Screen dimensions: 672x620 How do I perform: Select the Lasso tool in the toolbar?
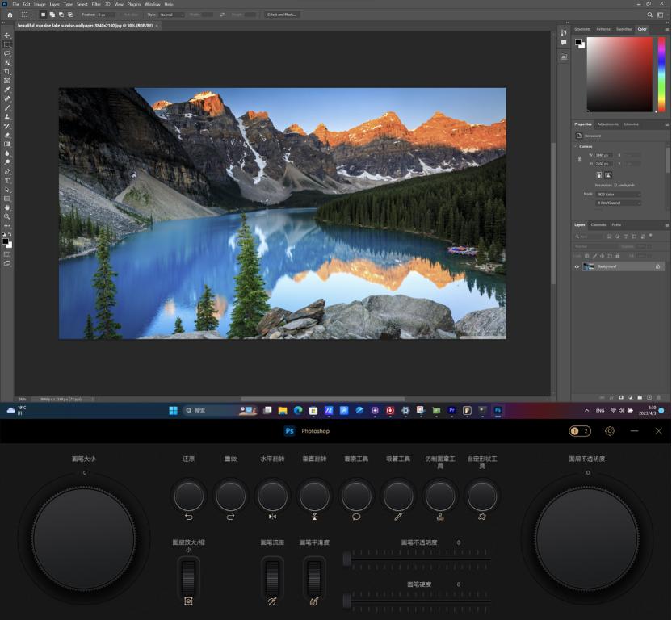[x=6, y=54]
